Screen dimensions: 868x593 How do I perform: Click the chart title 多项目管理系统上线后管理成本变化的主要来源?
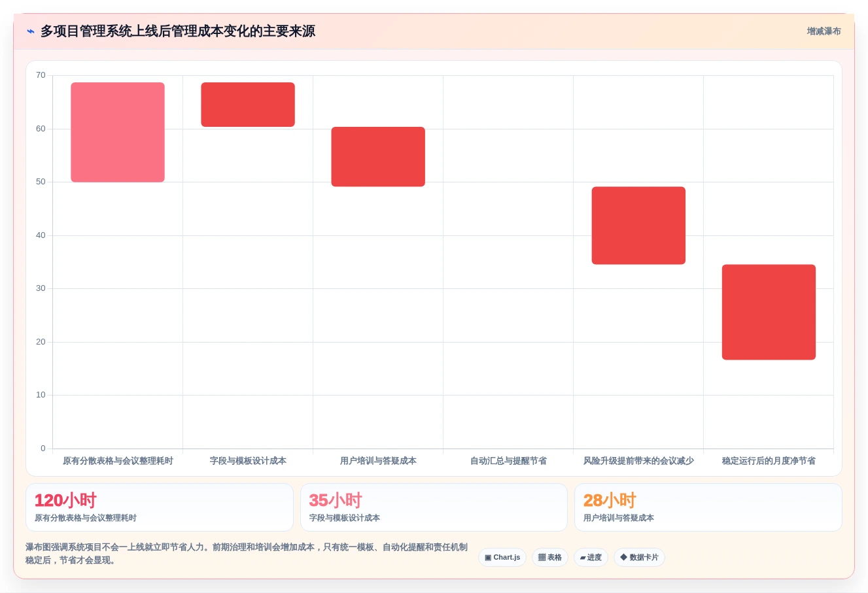tap(178, 31)
